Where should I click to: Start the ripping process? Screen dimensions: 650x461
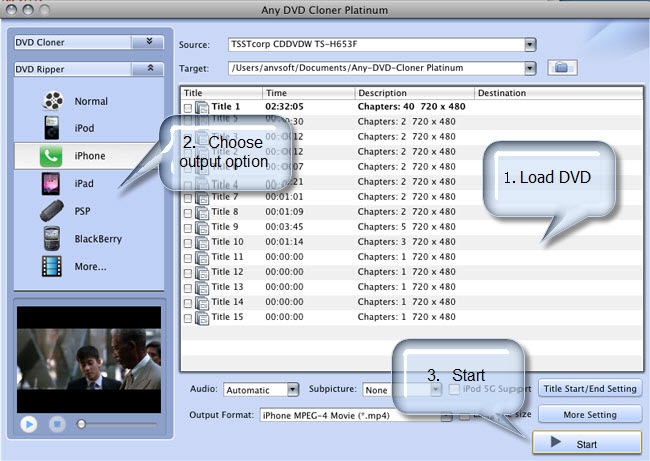tap(587, 443)
